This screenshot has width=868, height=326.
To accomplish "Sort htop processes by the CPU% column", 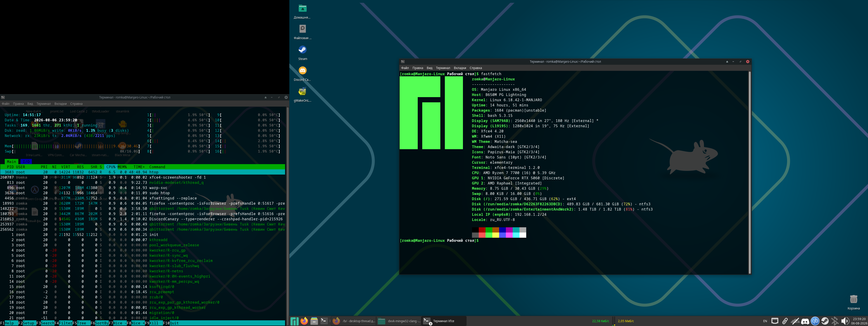I will click(x=111, y=167).
